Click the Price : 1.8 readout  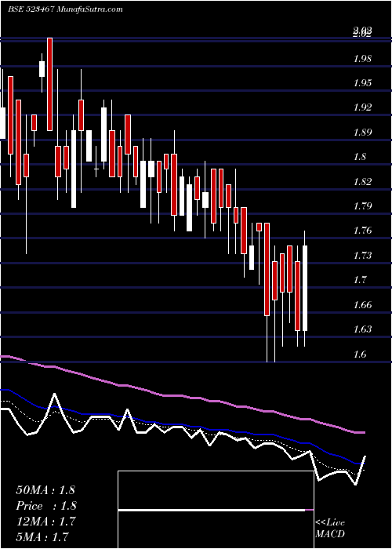(45, 506)
